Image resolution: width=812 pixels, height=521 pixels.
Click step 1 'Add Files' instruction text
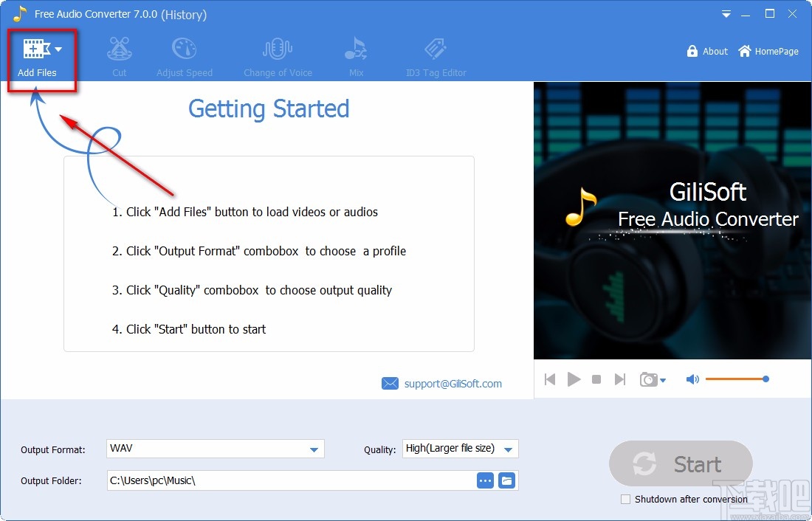click(x=245, y=212)
